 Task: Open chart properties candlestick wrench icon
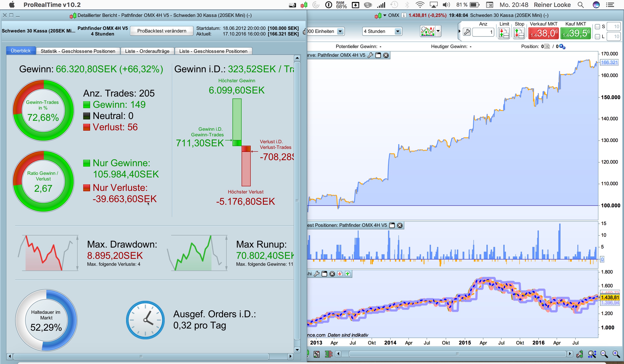(x=579, y=354)
